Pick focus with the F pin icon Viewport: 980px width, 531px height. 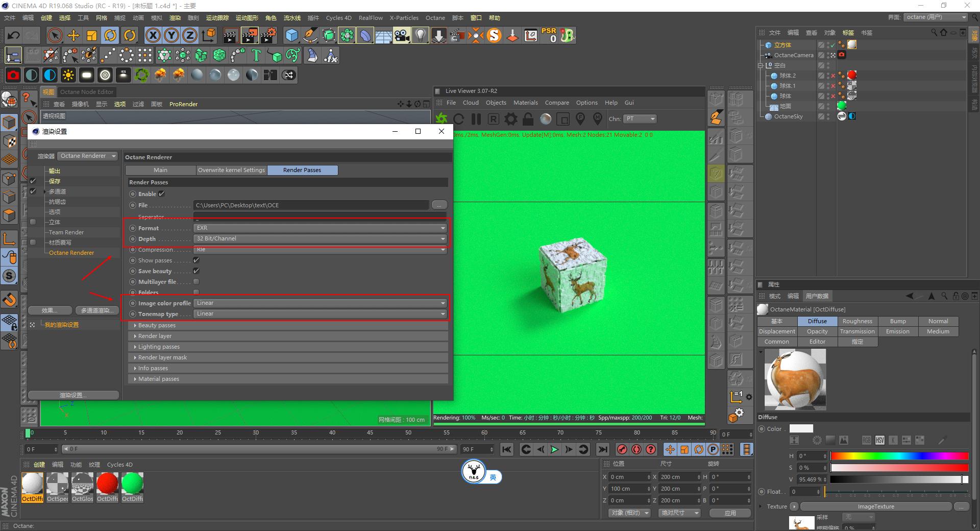point(580,118)
